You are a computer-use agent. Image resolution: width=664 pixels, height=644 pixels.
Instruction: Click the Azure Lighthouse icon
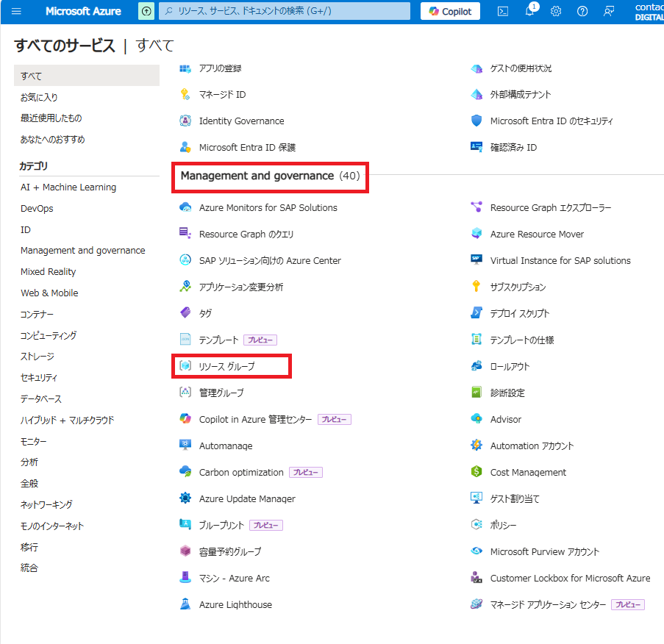click(185, 604)
